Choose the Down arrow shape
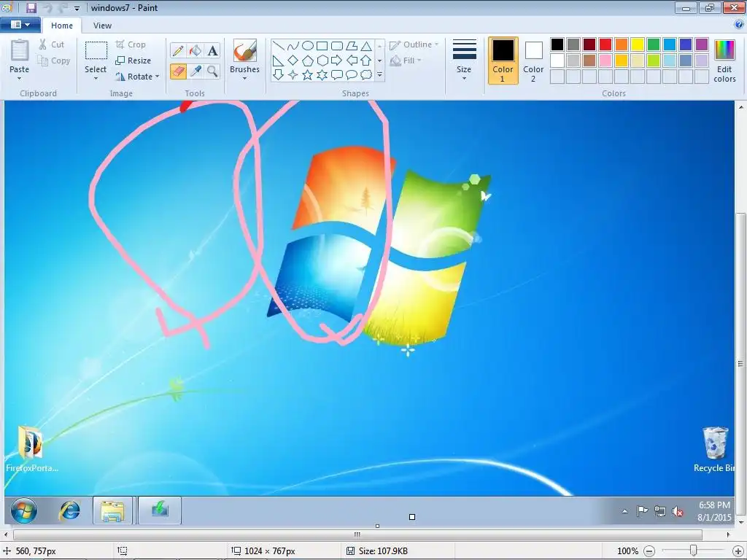 coord(278,75)
